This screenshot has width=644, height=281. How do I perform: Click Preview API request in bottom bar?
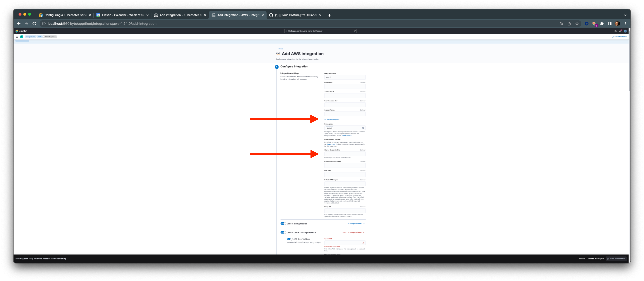(x=596, y=259)
